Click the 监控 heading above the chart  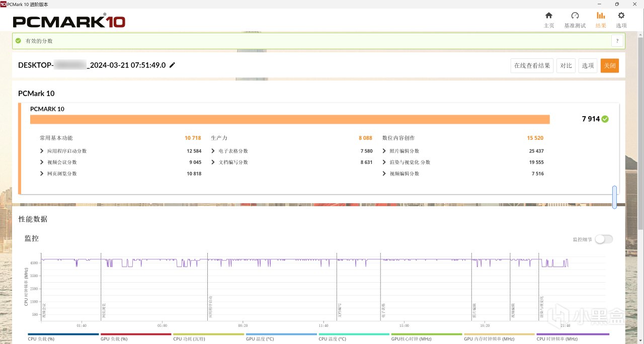pyautogui.click(x=32, y=238)
